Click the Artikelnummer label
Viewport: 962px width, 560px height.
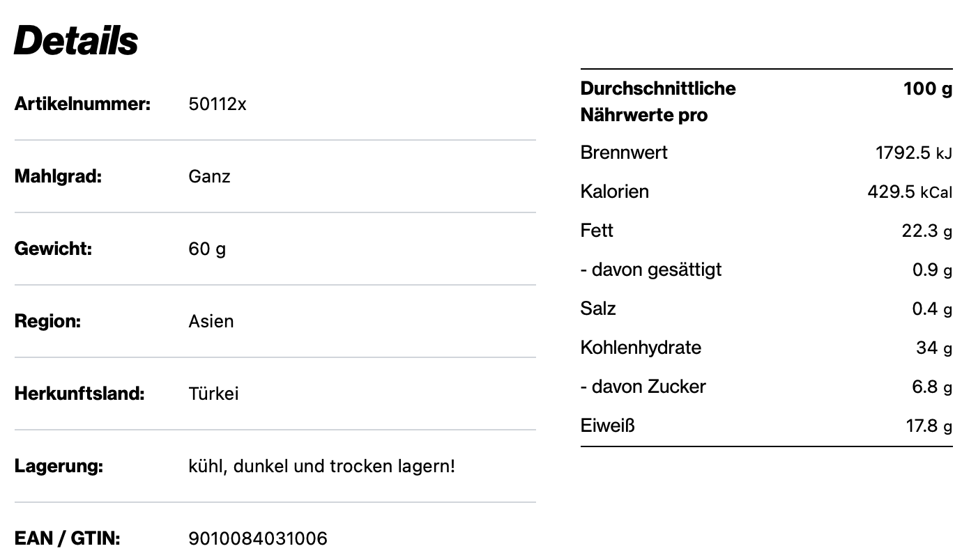[82, 104]
